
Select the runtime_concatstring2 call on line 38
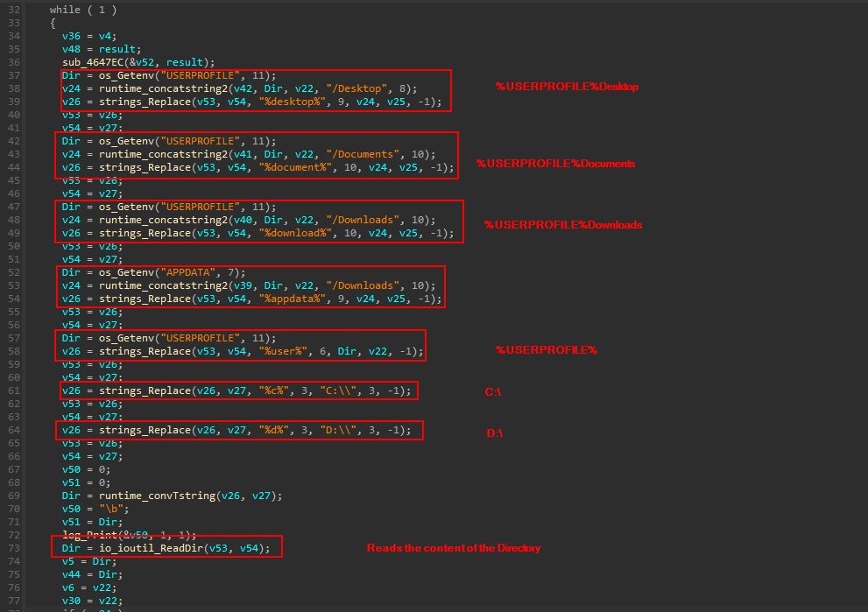(x=160, y=88)
